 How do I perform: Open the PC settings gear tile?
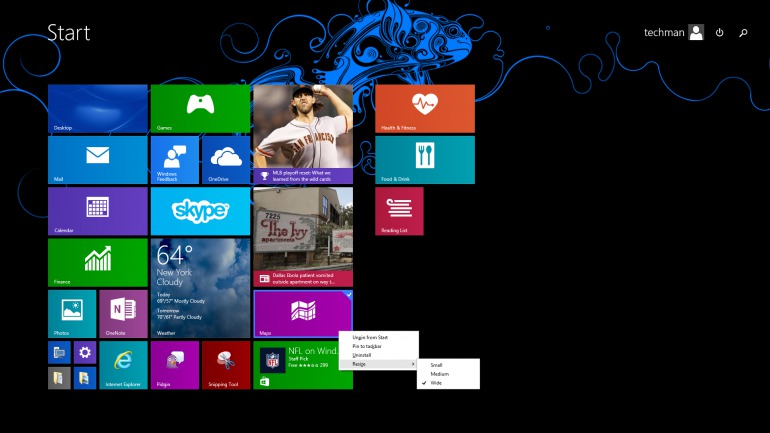tap(85, 352)
